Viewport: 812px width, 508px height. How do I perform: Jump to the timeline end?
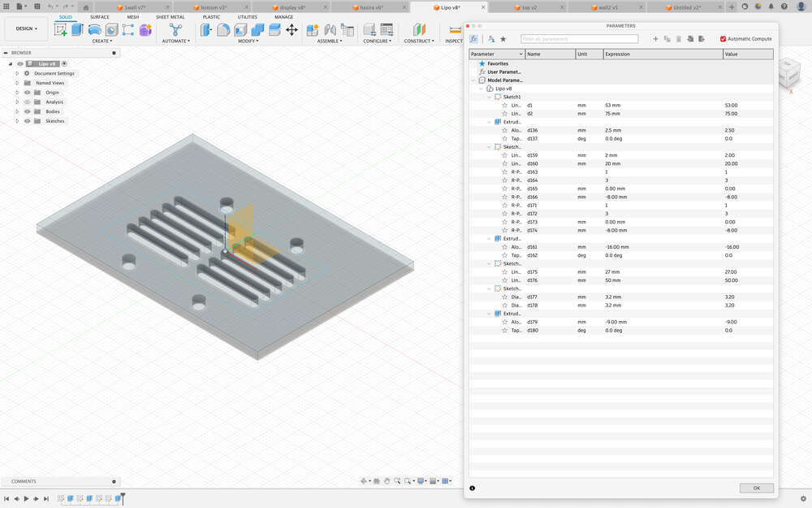46,499
